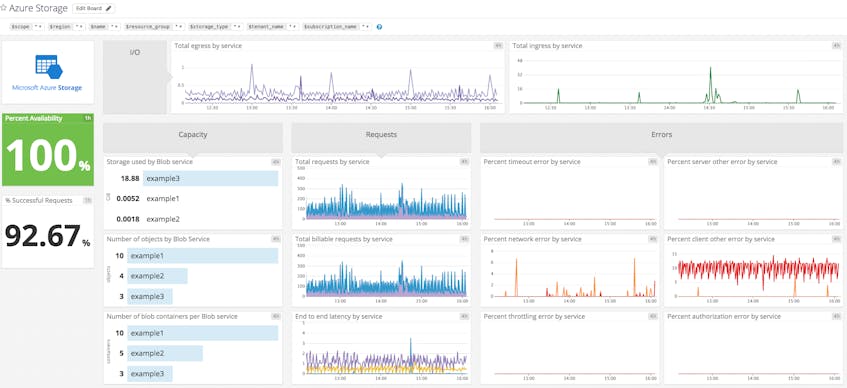
Task: Click the Total ingress timeframe badge
Action: point(836,46)
